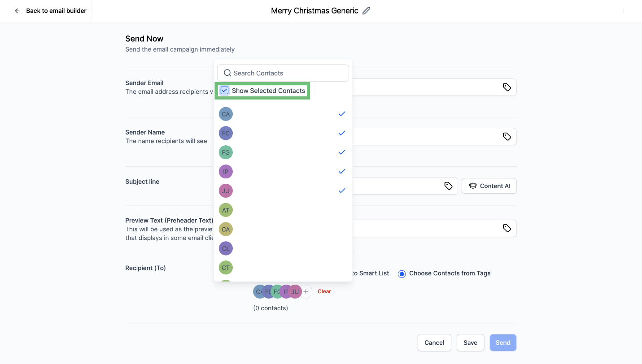Screen dimensions: 642x364
Task: Go back to email builder
Action: pyautogui.click(x=50, y=11)
